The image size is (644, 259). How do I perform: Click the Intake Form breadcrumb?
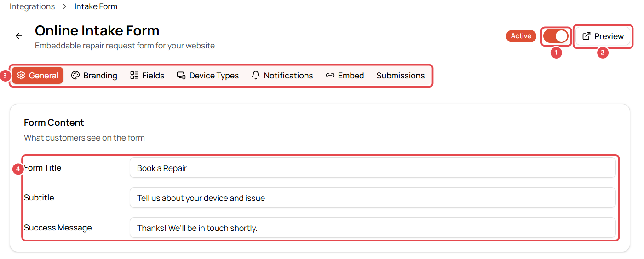pyautogui.click(x=96, y=6)
